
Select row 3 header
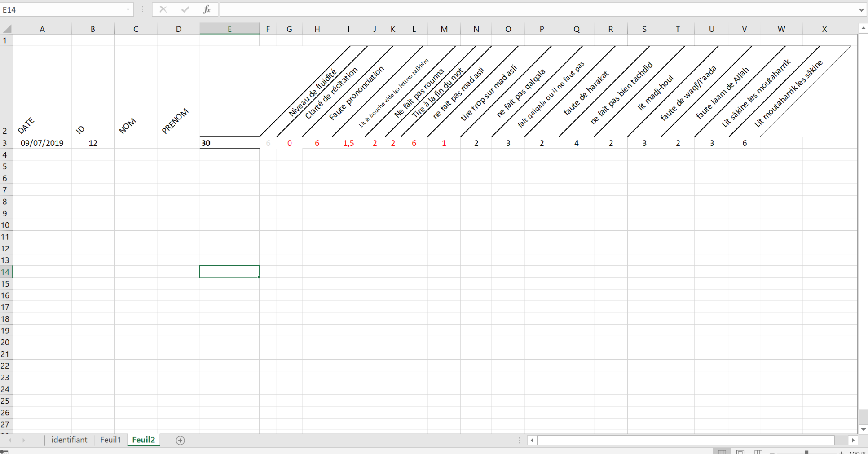[x=5, y=143]
